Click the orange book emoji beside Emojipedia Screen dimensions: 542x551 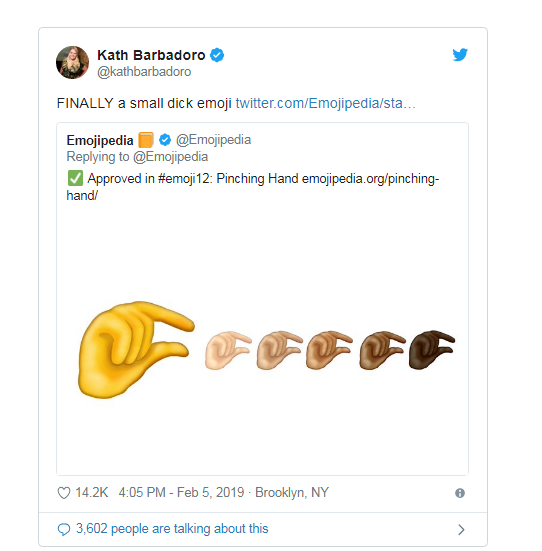(146, 140)
